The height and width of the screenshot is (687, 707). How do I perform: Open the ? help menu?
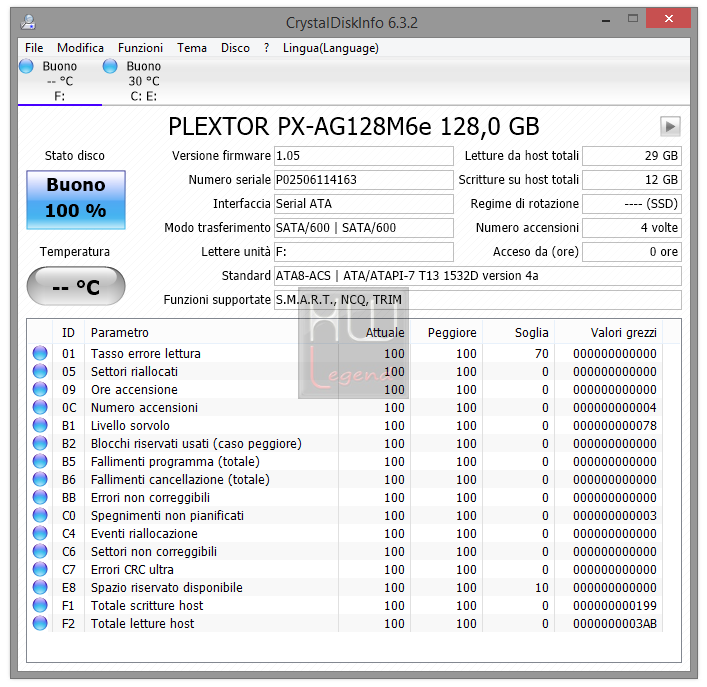[266, 48]
